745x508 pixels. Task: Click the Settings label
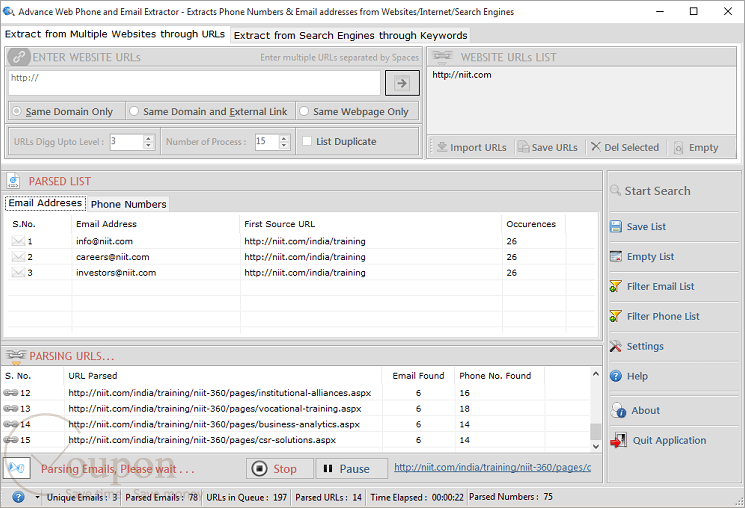coord(645,346)
